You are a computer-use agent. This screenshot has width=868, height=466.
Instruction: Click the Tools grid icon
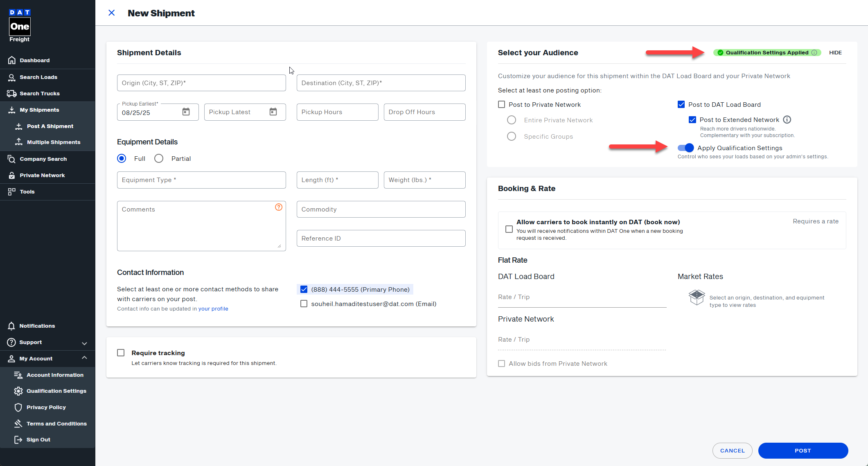point(12,191)
